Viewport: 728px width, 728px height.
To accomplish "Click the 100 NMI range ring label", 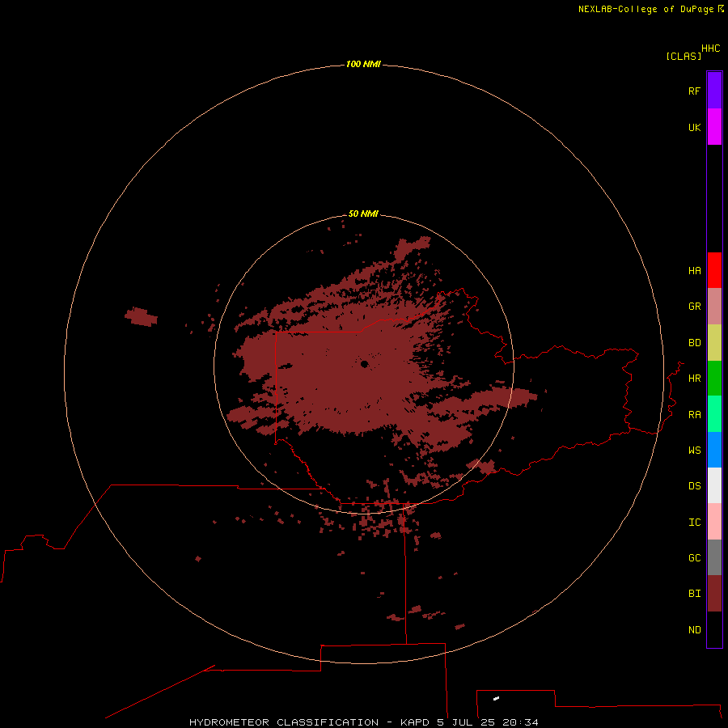I will pos(363,64).
